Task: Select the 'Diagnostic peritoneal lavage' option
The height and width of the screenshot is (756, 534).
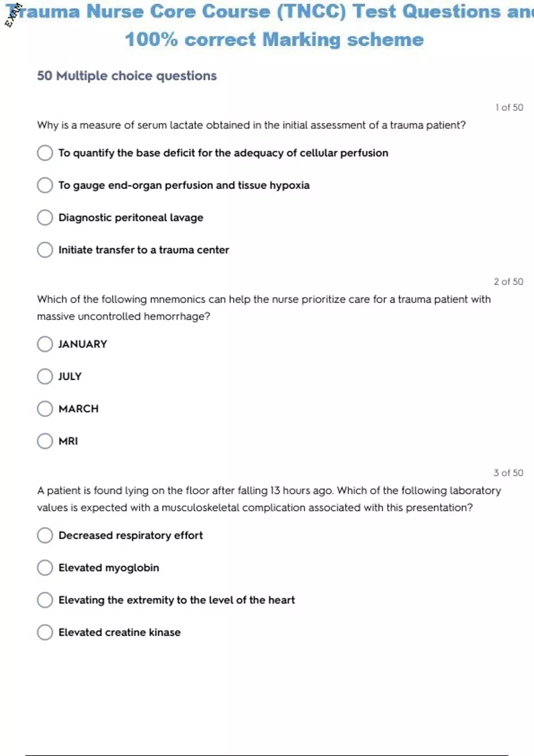Action: (x=45, y=217)
